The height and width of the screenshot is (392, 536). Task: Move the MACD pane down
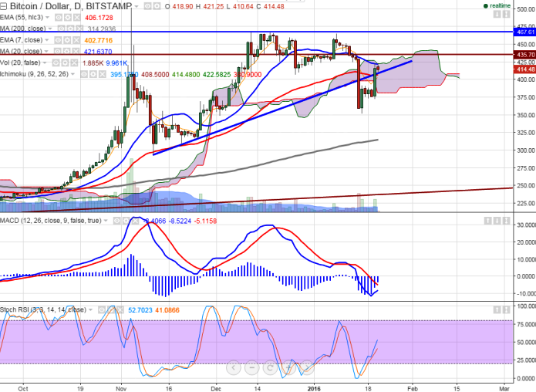497,221
